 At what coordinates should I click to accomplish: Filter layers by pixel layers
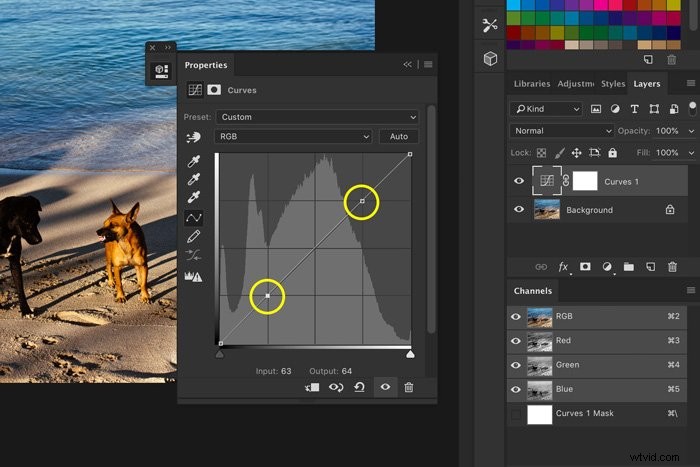click(x=596, y=109)
